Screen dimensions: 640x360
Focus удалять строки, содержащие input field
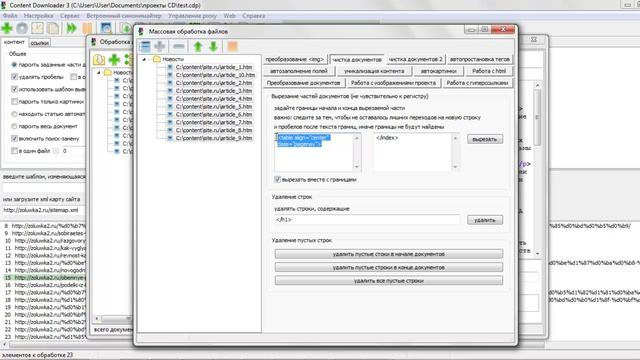click(367, 220)
